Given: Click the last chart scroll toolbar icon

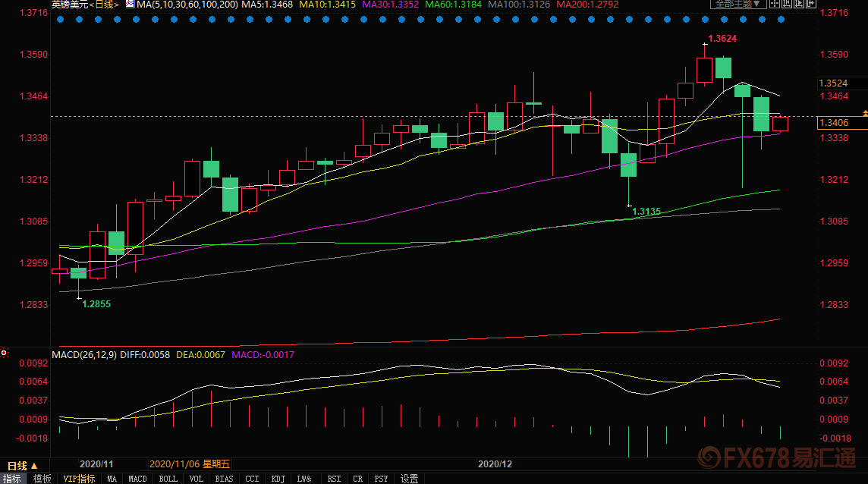Looking at the screenshot, I should click(x=811, y=4).
